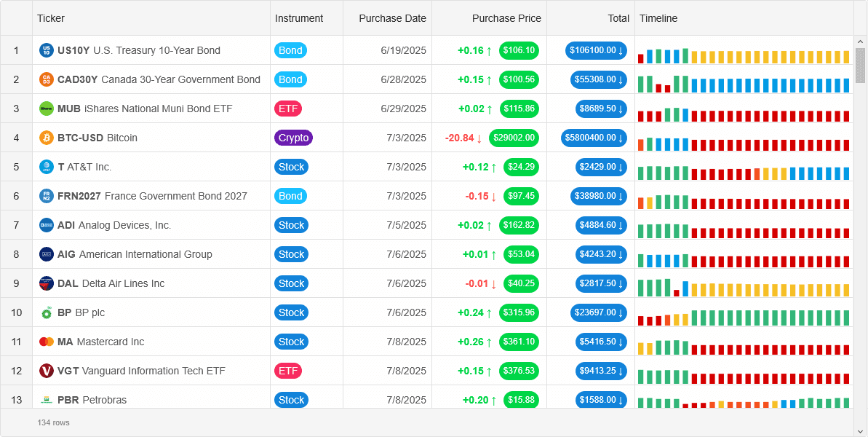This screenshot has width=868, height=437.
Task: Click the BP green sunflower logo
Action: click(47, 312)
